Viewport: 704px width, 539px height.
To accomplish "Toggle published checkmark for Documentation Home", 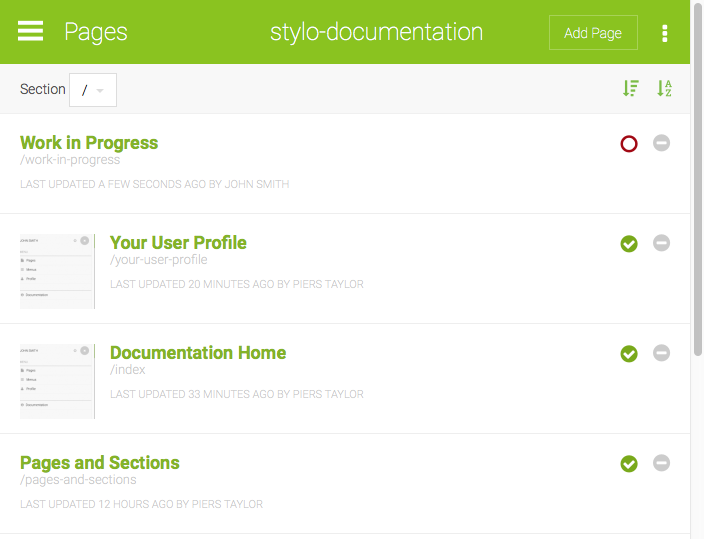I will (x=629, y=353).
